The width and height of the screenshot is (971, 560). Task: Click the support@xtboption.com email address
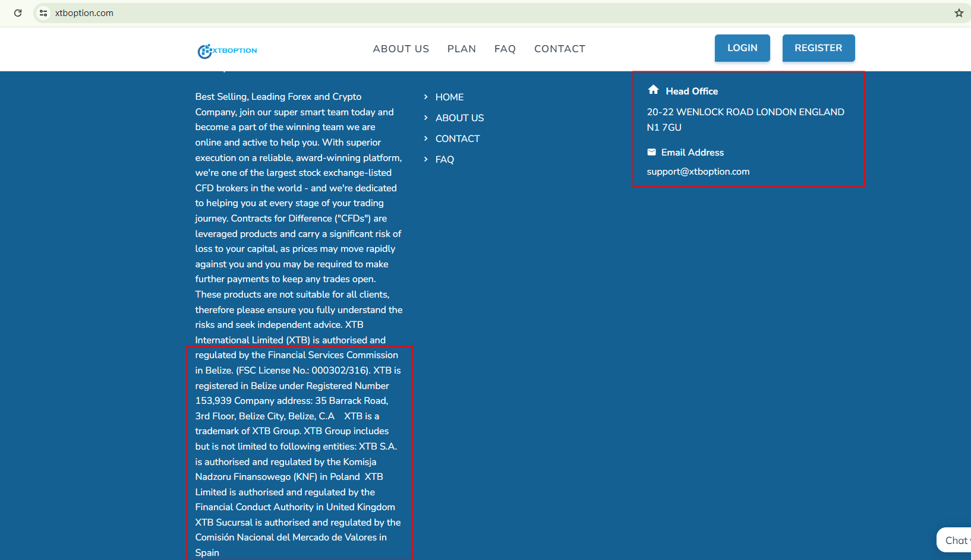698,172
